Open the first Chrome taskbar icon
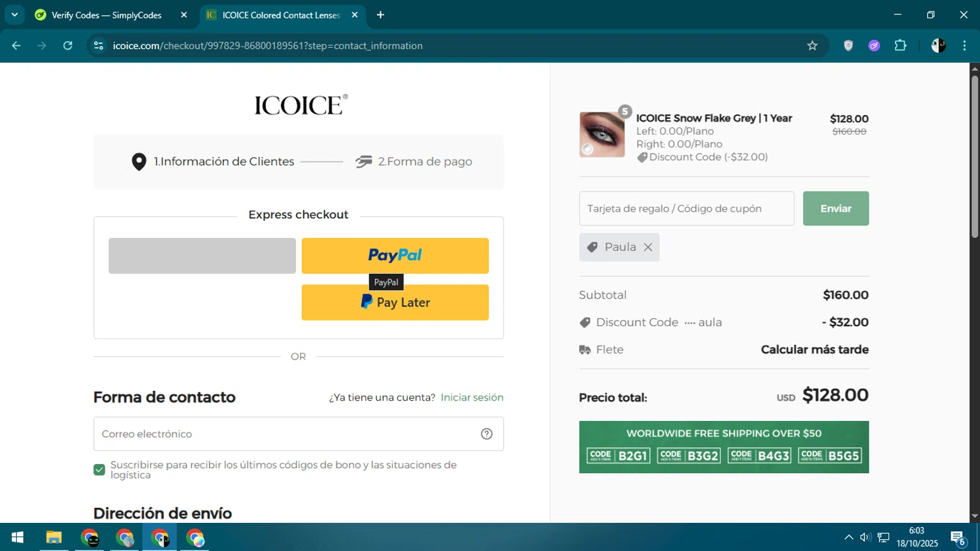Image resolution: width=980 pixels, height=551 pixels. tap(90, 538)
